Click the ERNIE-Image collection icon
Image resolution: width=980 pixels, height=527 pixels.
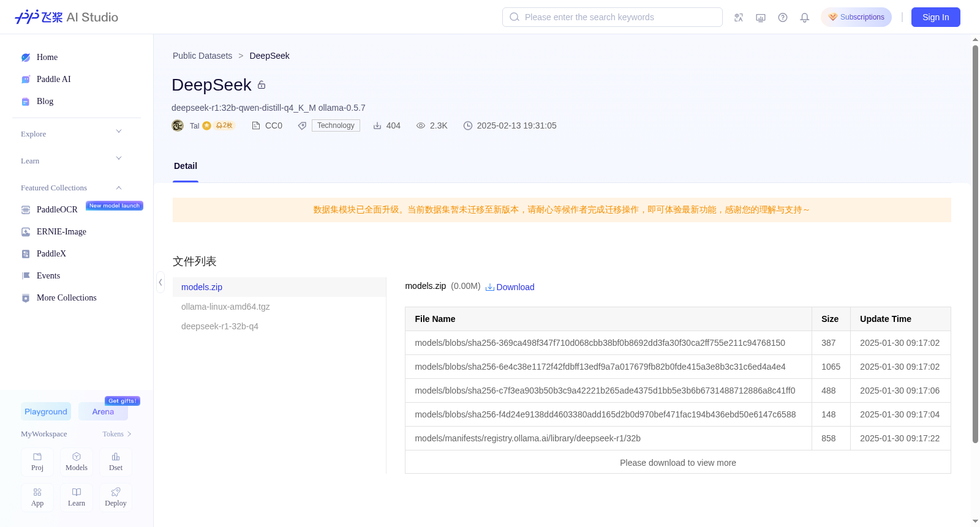click(26, 232)
